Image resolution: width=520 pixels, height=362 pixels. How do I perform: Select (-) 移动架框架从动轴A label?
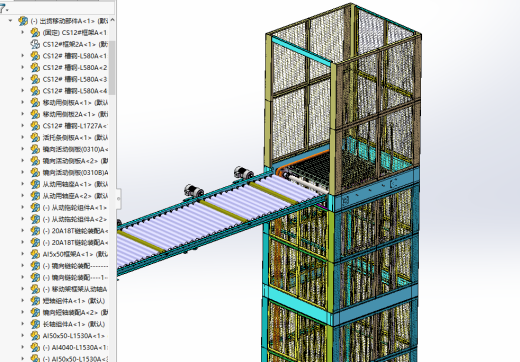[x=75, y=289]
